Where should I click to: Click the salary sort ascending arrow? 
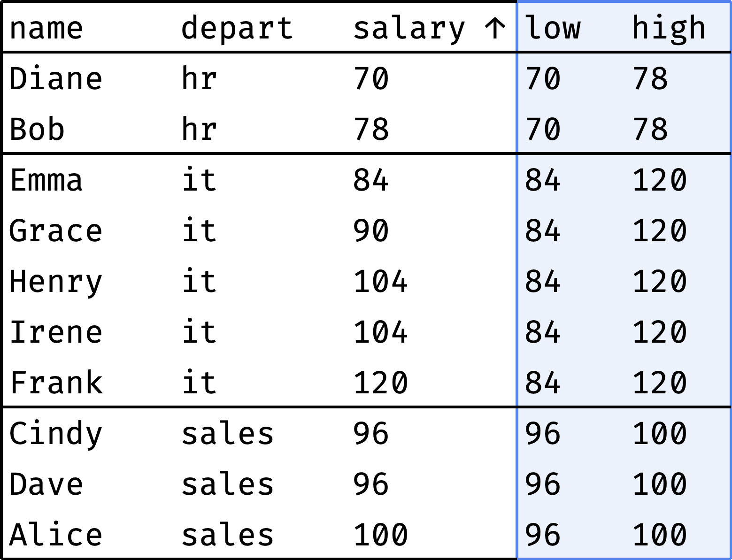494,28
